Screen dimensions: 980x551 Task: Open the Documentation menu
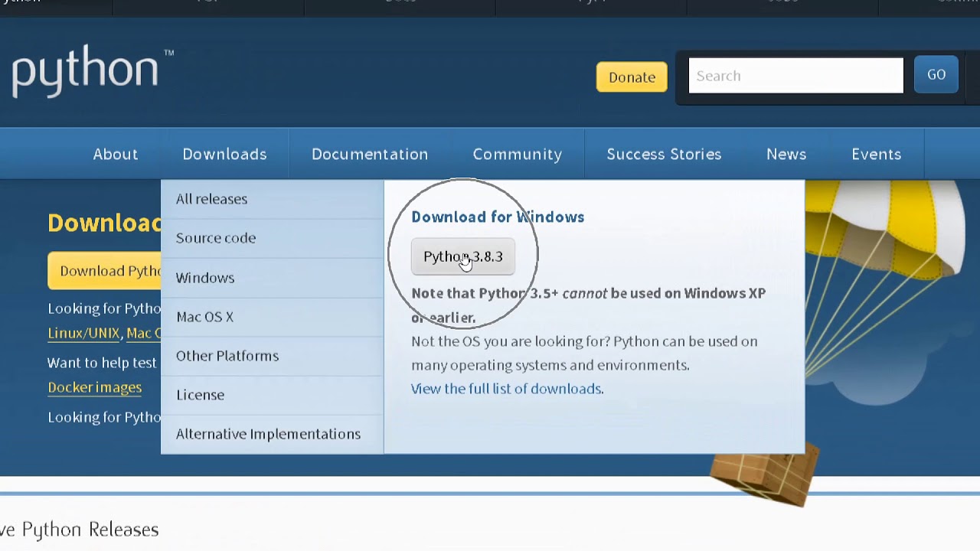tap(370, 154)
